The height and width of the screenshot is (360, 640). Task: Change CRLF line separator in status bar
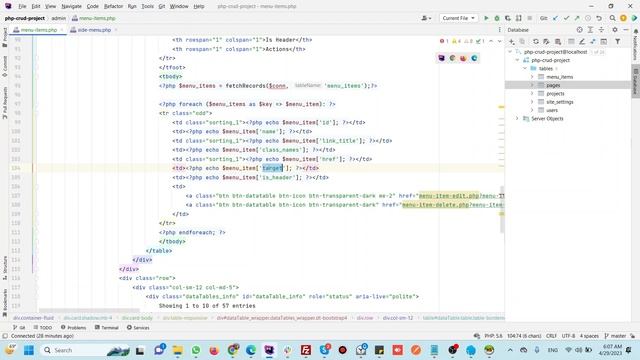tap(551, 336)
